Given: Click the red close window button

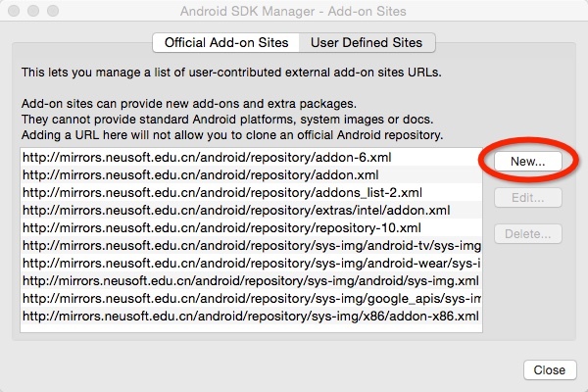Looking at the screenshot, I should 13,13.
